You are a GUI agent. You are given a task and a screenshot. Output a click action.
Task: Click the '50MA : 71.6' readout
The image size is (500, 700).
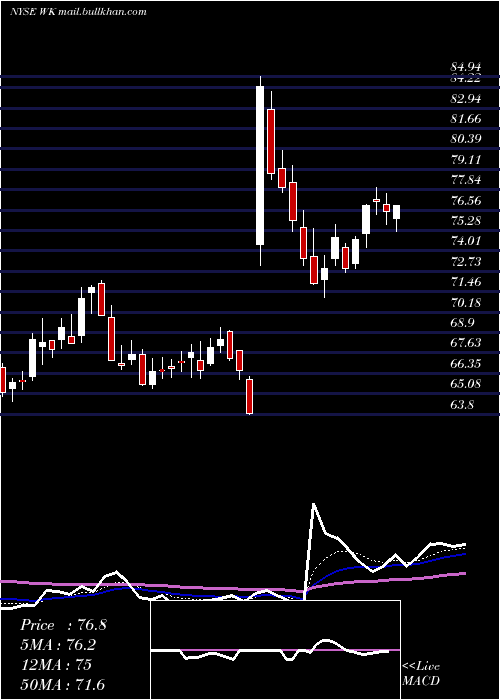63,684
